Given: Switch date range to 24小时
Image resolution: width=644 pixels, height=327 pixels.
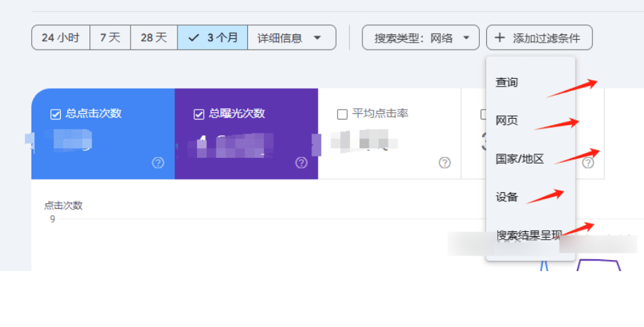Looking at the screenshot, I should pos(61,38).
